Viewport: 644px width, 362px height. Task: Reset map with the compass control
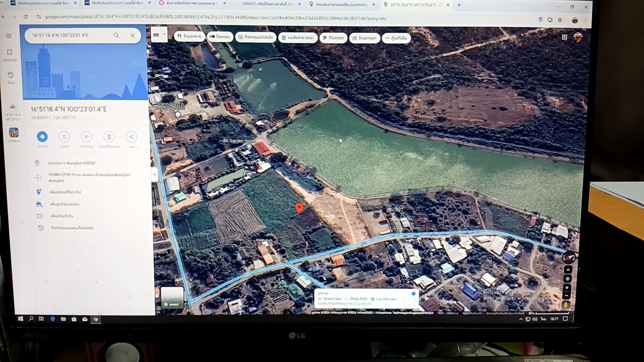(569, 257)
